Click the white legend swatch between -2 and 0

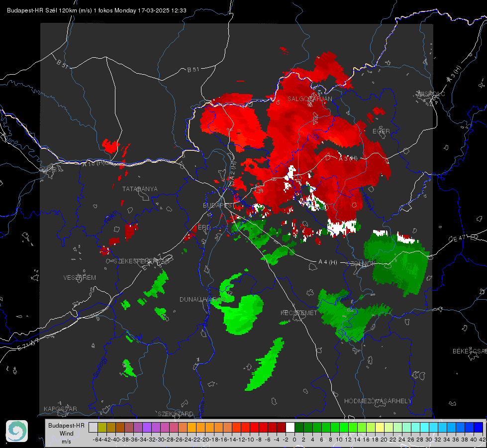(x=290, y=428)
